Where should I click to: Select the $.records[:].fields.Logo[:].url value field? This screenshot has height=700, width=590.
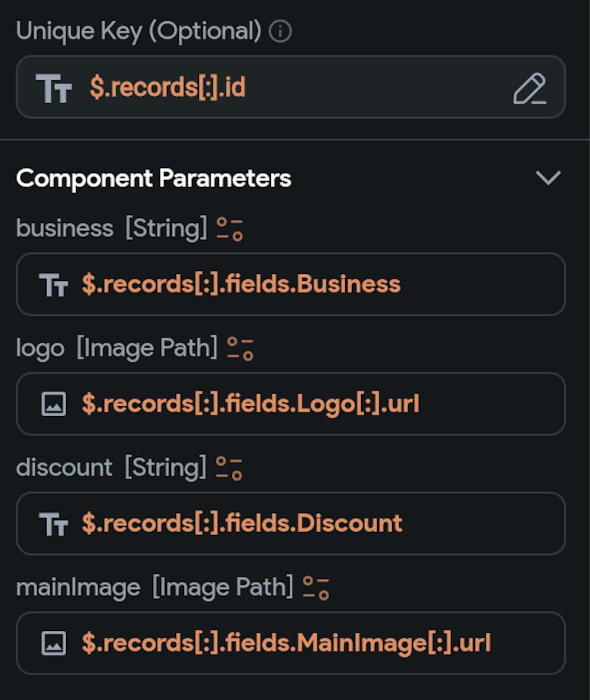[291, 404]
